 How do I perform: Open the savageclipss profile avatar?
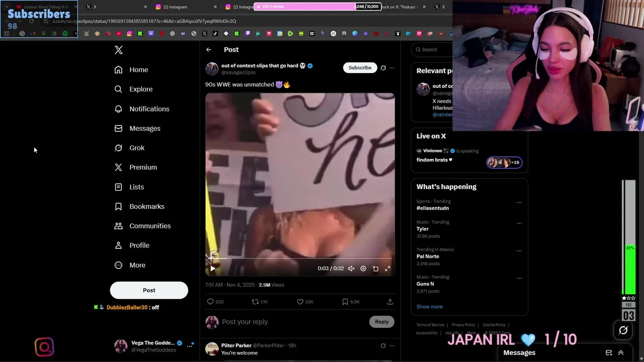212,69
